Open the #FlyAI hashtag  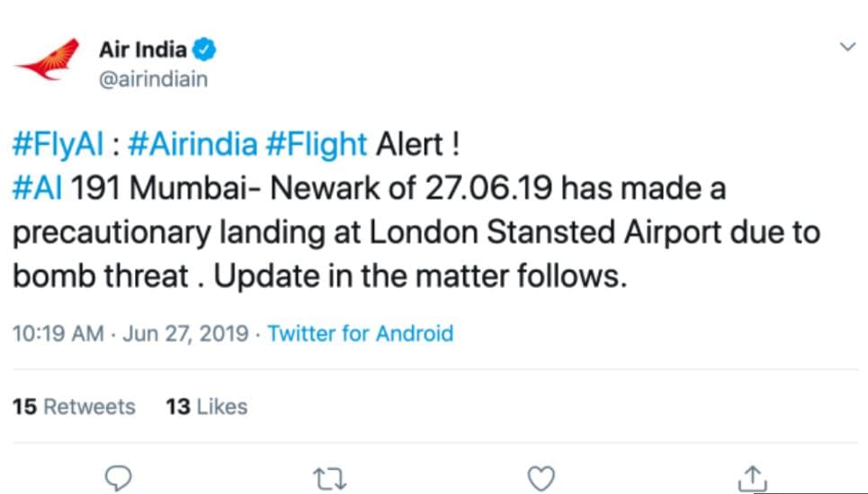pos(58,145)
